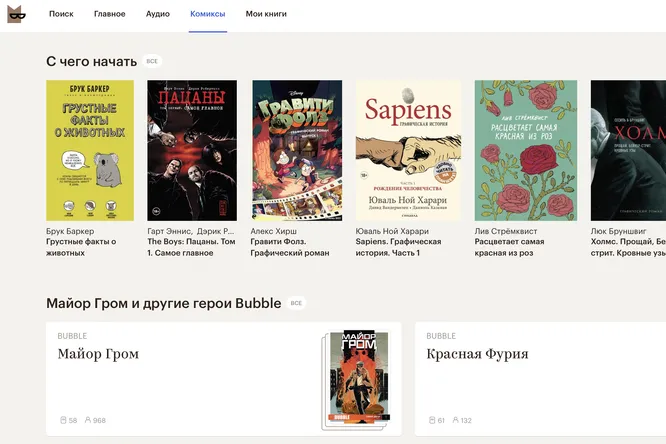The image size is (666, 444).
Task: Click the BUBBLE label above Майор Гром
Action: click(x=72, y=336)
